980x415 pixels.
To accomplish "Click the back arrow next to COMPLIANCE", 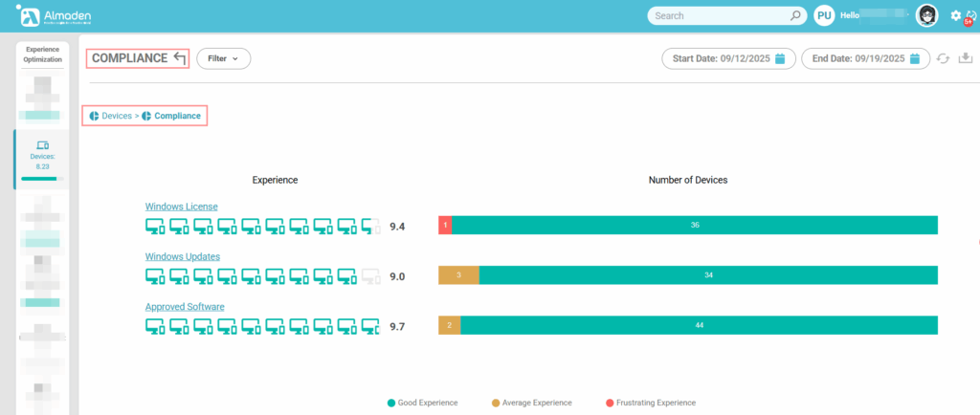I will pos(179,58).
